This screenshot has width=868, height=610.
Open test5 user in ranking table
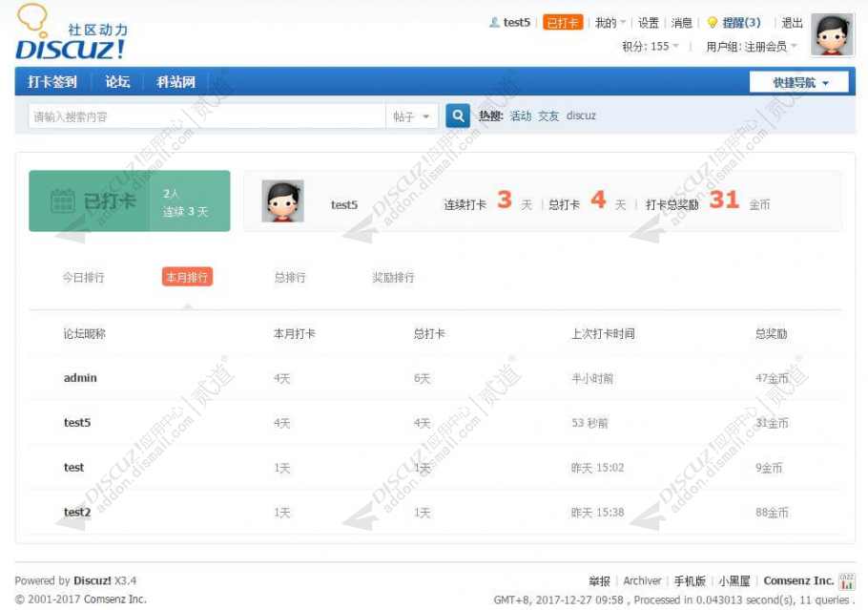(77, 423)
